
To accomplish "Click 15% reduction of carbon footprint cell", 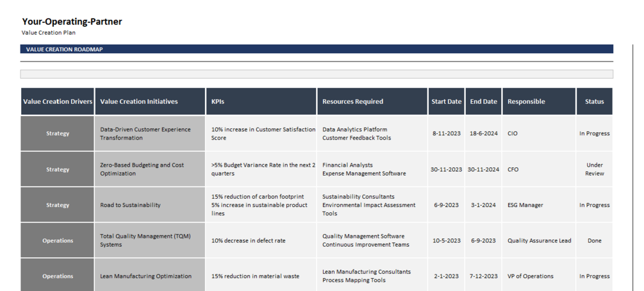I will coord(261,204).
